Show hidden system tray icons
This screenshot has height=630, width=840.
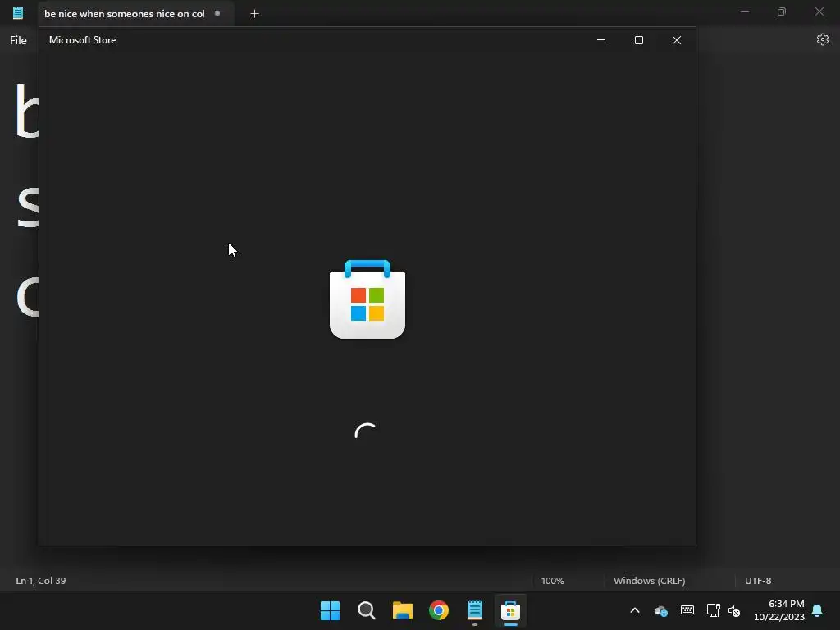[635, 610]
